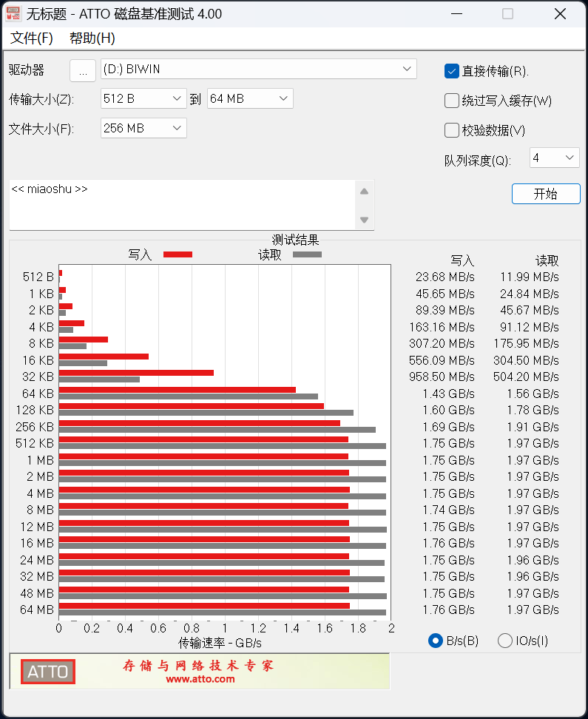
Task: Click the 304.50 MB/s read value
Action: coord(526,360)
